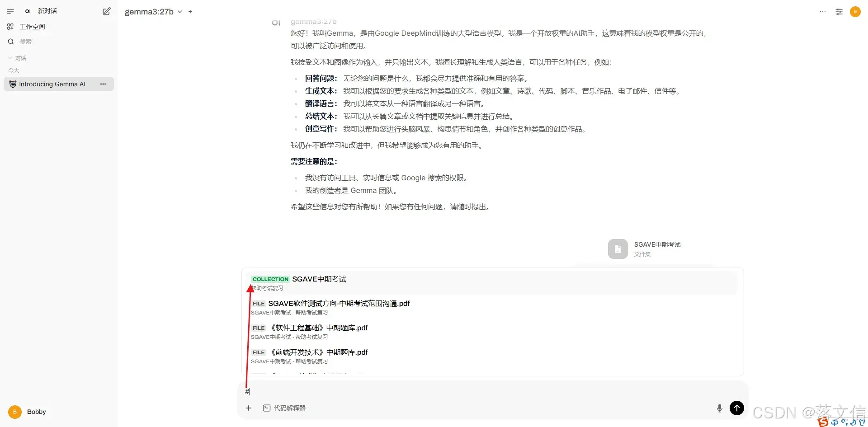Image resolution: width=868 pixels, height=427 pixels.
Task: Toggle the 代码解释器 code interpreter
Action: tap(284, 408)
